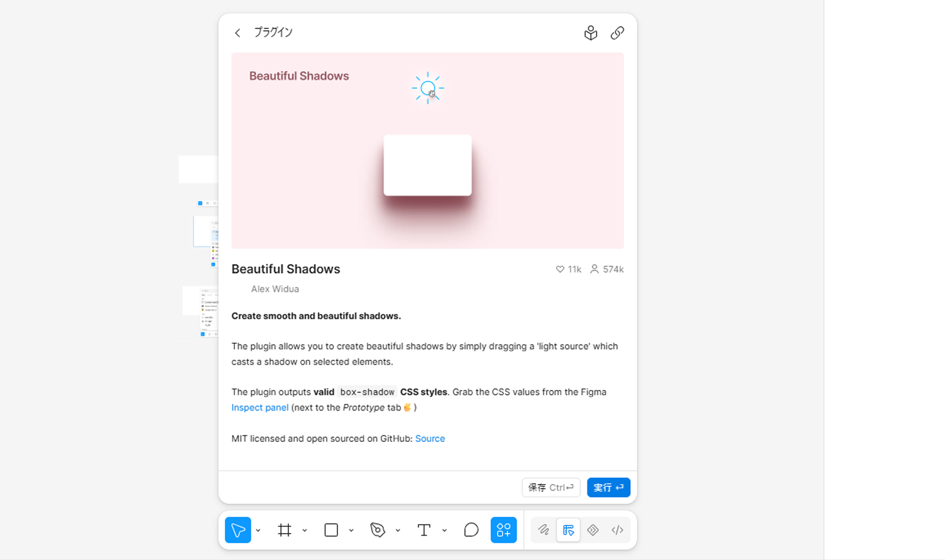Expand the Frame tool options arrow
This screenshot has width=945, height=560.
(x=305, y=530)
